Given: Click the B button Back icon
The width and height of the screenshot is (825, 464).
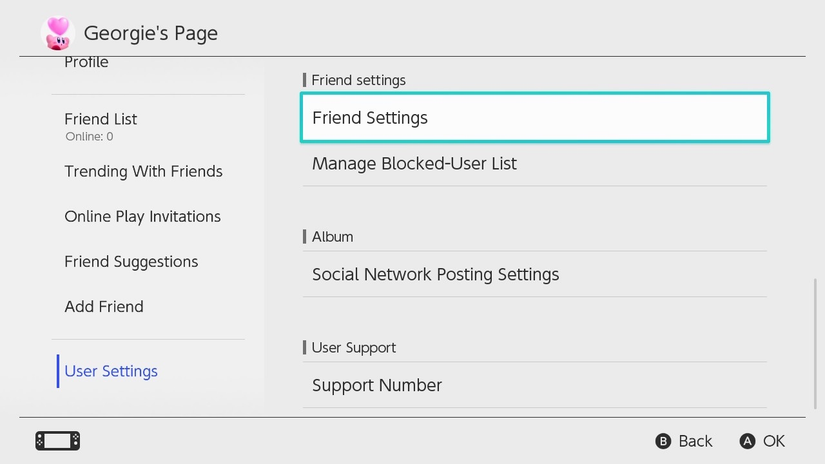Looking at the screenshot, I should (663, 441).
